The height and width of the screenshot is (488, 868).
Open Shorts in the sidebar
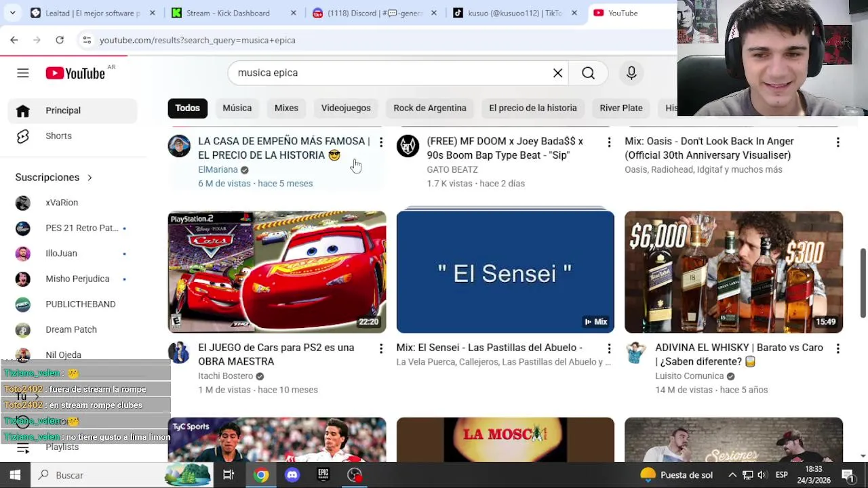point(73,136)
